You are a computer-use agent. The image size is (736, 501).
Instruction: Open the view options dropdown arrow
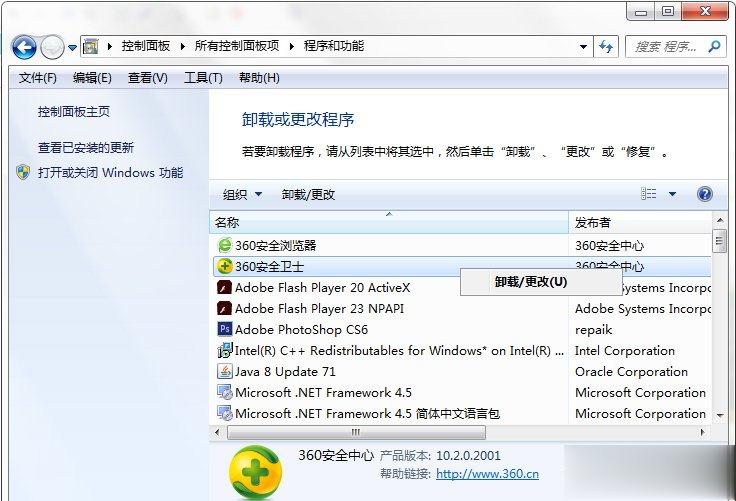[672, 194]
